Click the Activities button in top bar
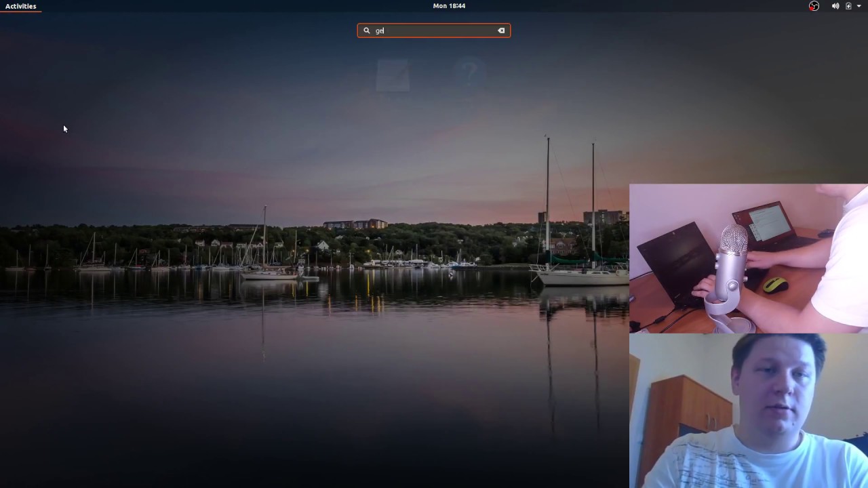The width and height of the screenshot is (868, 488). [20, 6]
